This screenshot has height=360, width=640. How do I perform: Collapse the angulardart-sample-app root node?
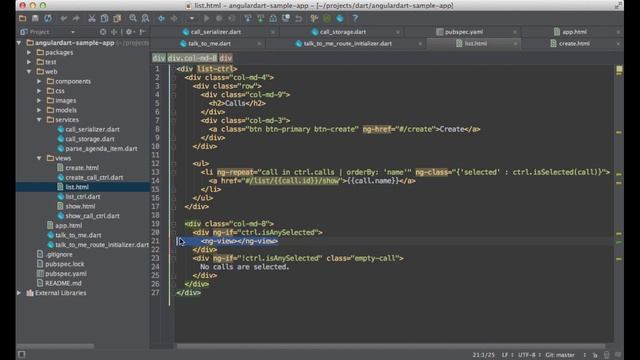19,43
